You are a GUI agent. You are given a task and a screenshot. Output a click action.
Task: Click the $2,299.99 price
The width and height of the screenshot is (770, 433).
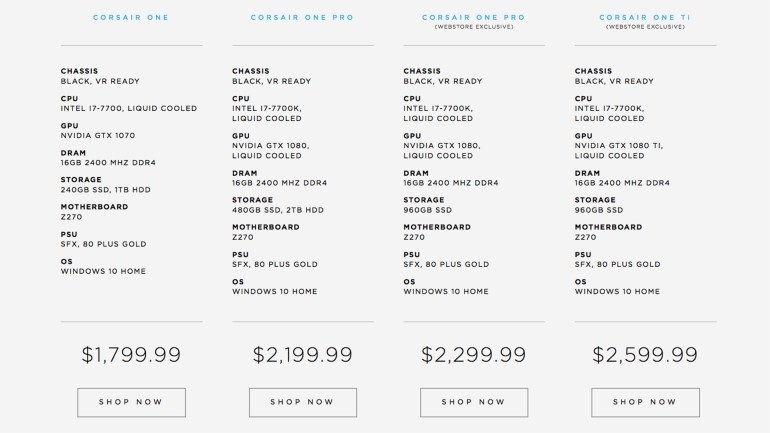474,354
